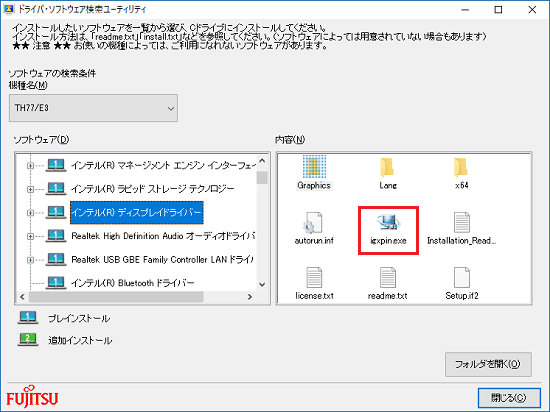Select the laptop icon beside Intel Bluetooth driver
The height and width of the screenshot is (412, 550).
point(56,283)
